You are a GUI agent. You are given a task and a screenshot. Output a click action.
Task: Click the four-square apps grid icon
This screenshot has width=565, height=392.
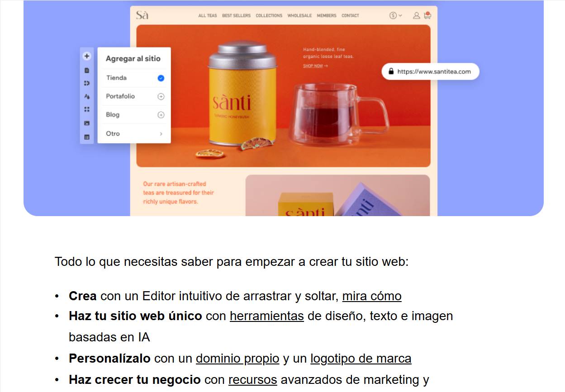coord(87,109)
